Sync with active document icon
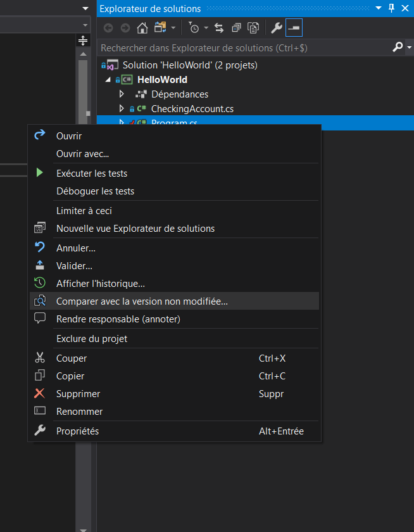Image resolution: width=414 pixels, height=532 pixels. [x=220, y=28]
